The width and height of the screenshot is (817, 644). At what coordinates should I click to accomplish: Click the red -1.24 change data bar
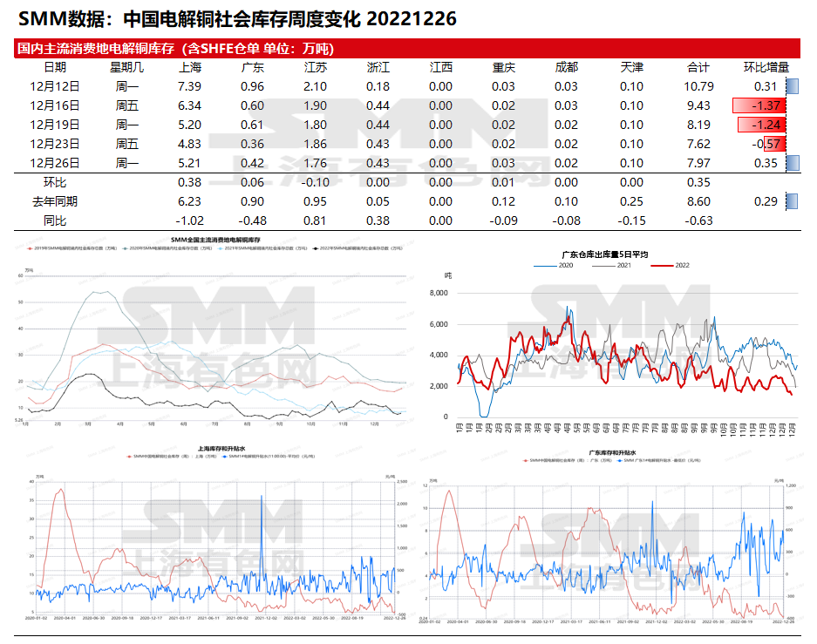tap(762, 125)
